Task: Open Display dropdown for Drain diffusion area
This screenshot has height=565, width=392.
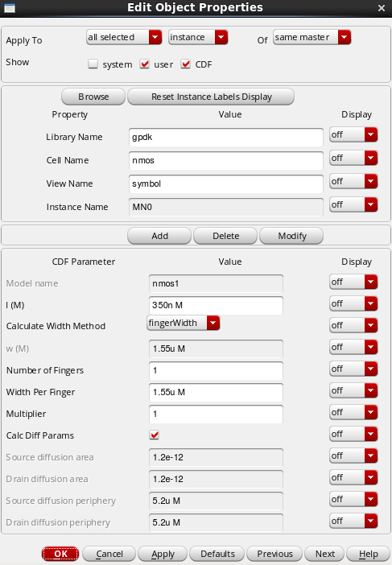Action: pos(353,477)
